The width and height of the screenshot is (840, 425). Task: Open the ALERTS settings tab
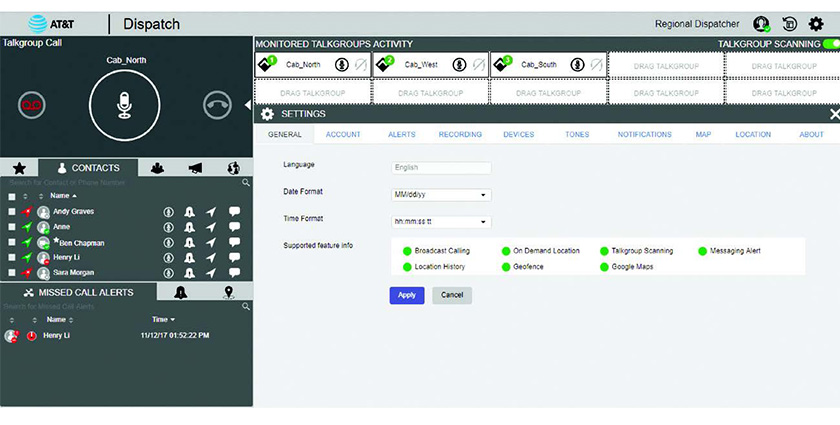pos(402,135)
